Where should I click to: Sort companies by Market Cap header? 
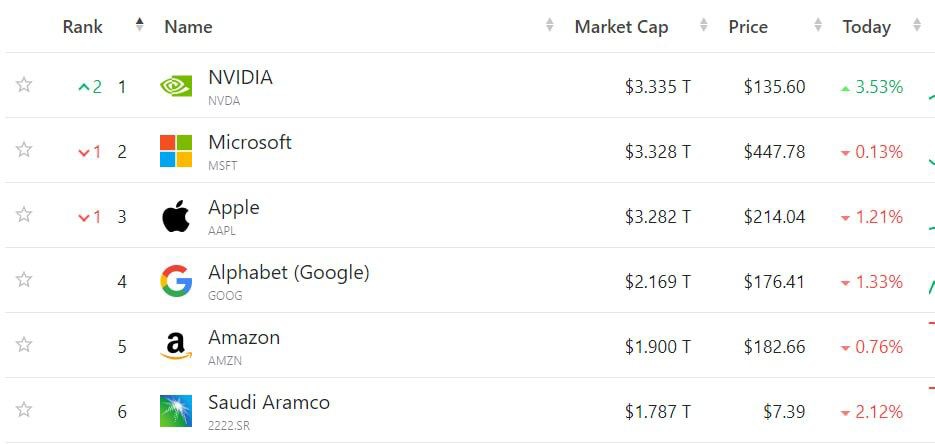coord(621,27)
